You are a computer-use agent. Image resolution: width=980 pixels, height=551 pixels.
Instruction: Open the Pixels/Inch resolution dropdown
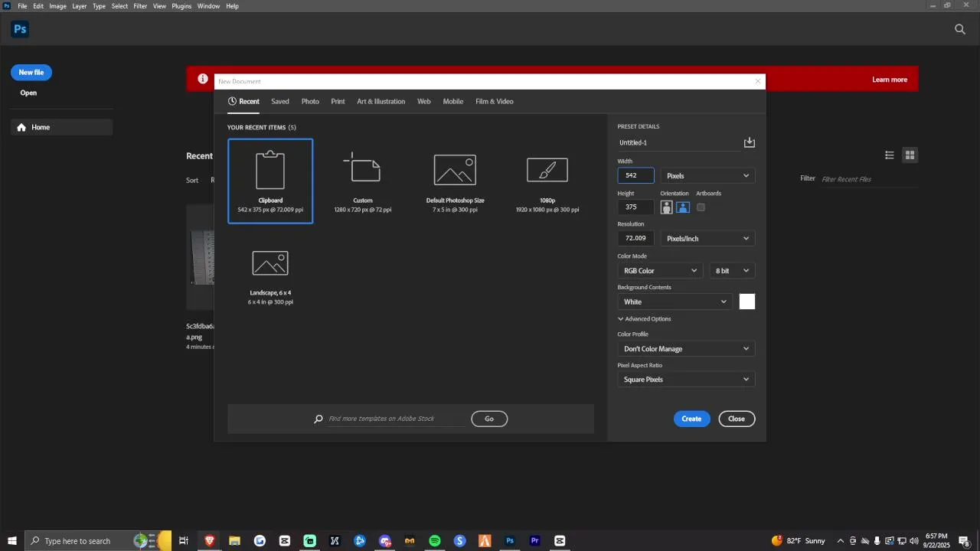coord(707,239)
